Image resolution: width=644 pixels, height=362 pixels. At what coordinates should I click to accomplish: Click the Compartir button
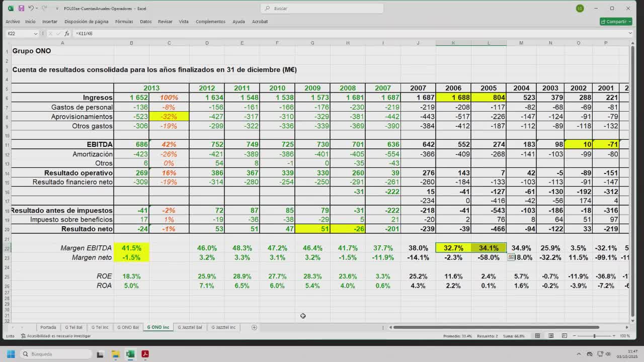pos(616,22)
